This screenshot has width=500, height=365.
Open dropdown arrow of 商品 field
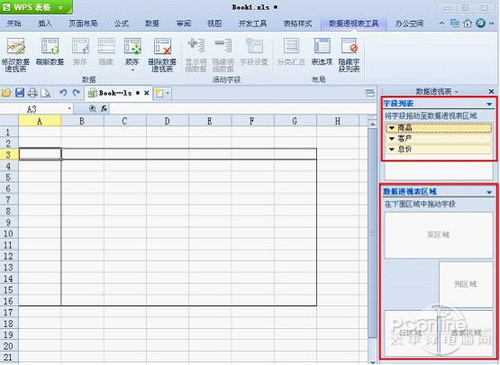pyautogui.click(x=392, y=127)
